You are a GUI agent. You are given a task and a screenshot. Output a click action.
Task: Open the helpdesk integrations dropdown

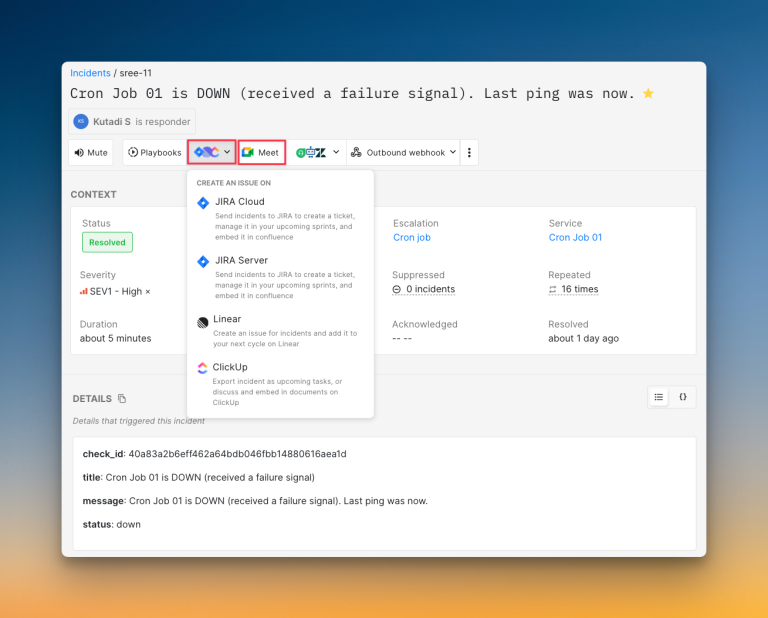click(318, 153)
